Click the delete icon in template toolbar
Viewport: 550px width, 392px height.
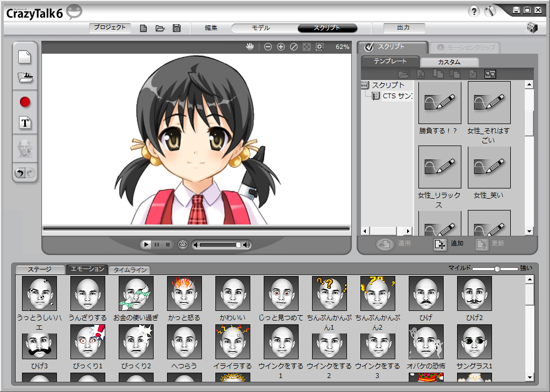(473, 74)
